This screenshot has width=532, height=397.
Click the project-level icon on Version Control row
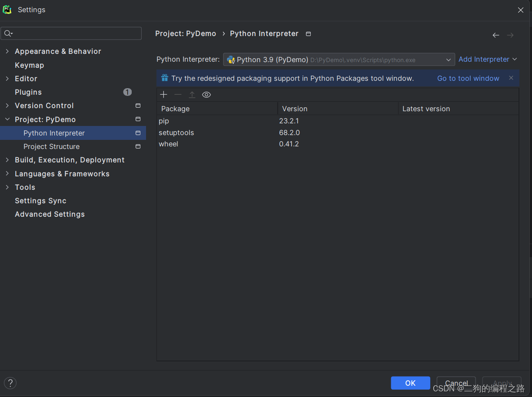tap(138, 106)
